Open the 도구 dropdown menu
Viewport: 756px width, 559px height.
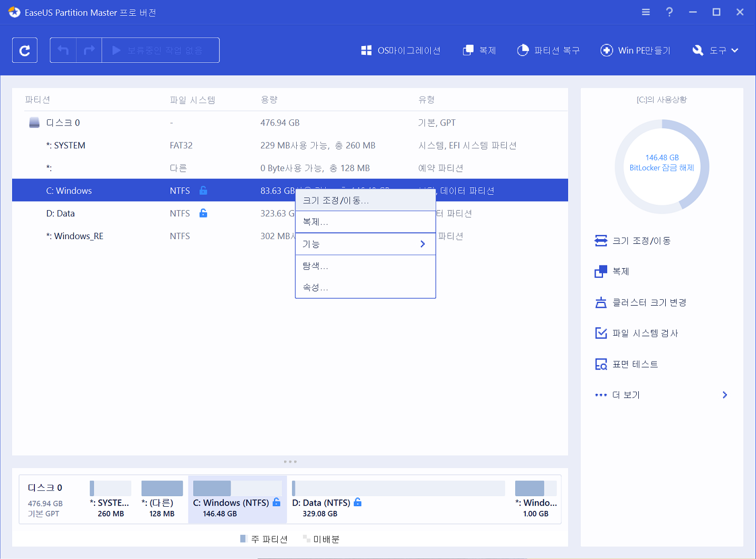716,50
